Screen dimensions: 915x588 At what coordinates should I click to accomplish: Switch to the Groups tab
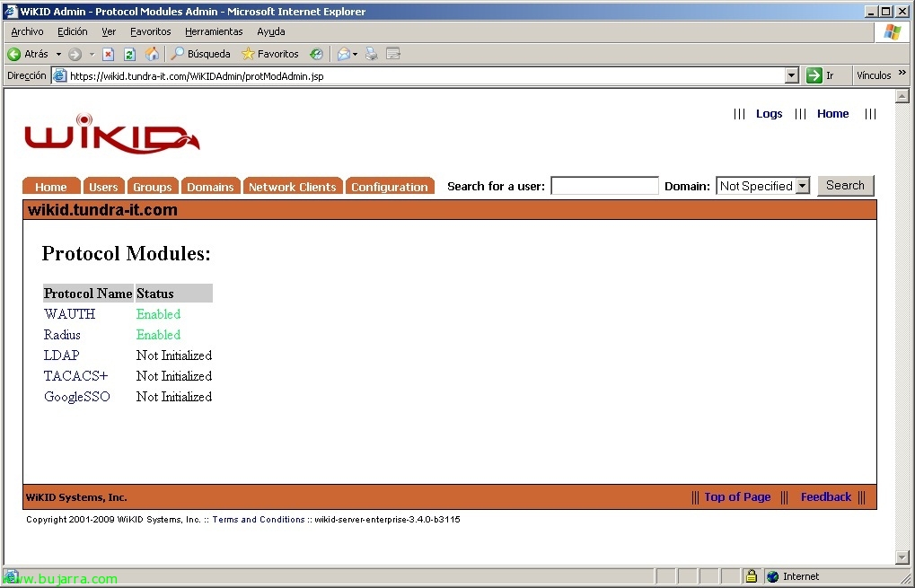click(153, 186)
